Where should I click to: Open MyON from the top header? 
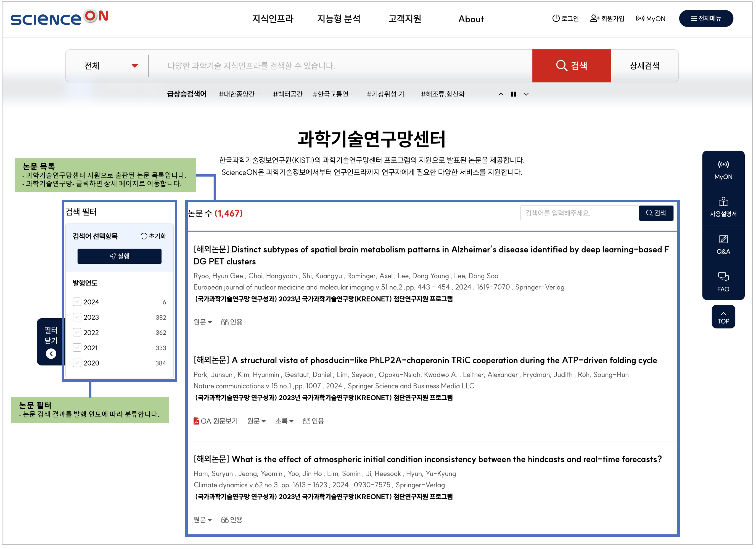651,19
